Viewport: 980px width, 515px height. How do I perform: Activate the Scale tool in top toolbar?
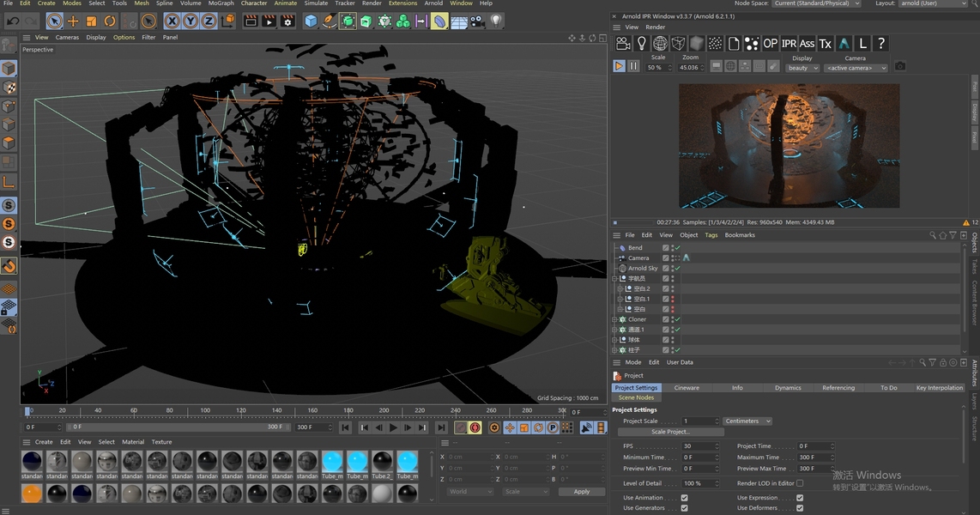point(91,21)
